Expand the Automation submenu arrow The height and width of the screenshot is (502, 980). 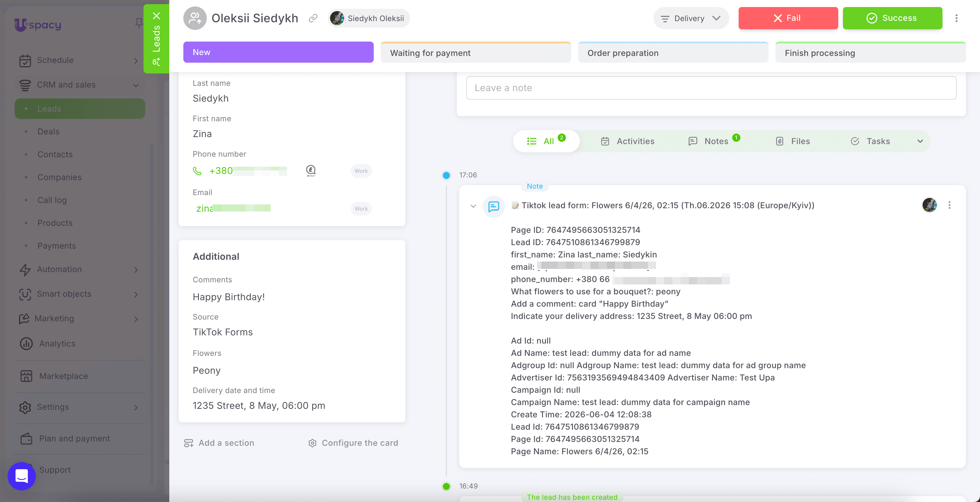click(x=136, y=270)
